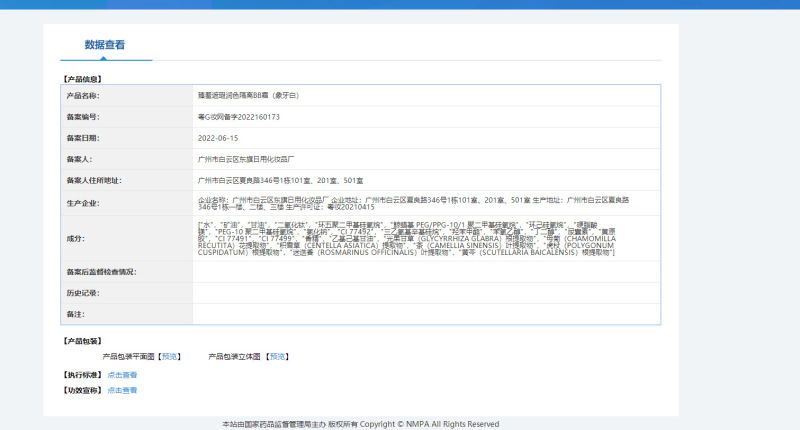Click the 成分 ingredients list text
Viewport: 800px width, 430px height.
coord(407,238)
